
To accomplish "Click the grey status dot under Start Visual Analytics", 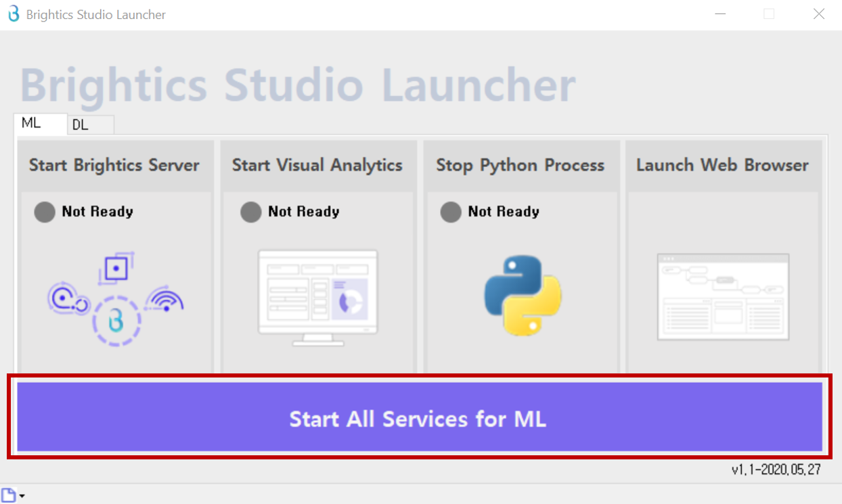I will click(250, 212).
